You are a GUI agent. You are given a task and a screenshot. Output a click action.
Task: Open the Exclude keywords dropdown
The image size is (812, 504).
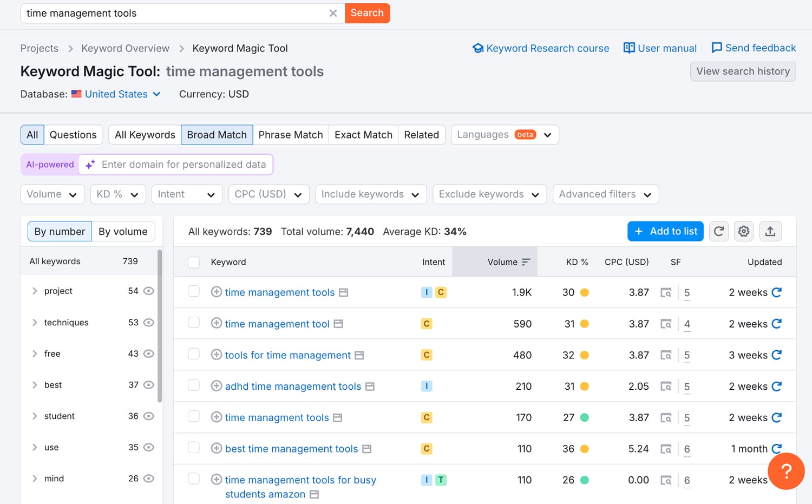[x=489, y=194]
